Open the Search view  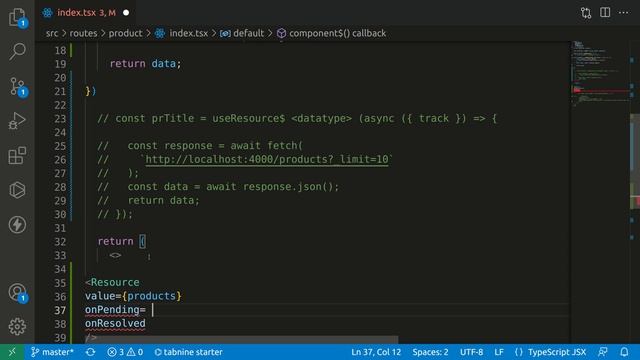click(x=17, y=51)
